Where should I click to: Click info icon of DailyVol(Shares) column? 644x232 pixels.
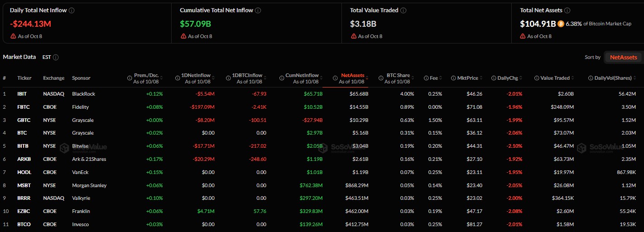click(591, 78)
